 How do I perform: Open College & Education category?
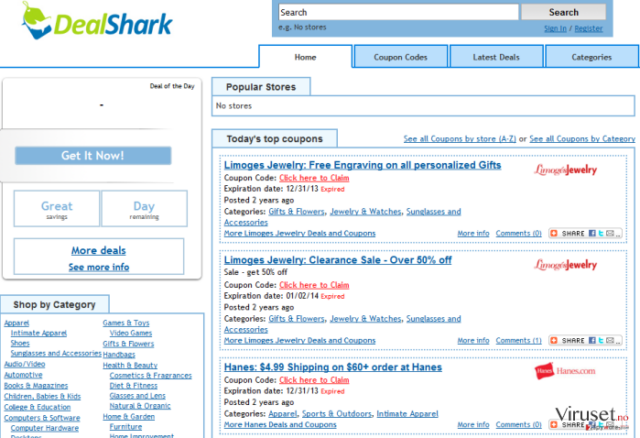(x=37, y=407)
